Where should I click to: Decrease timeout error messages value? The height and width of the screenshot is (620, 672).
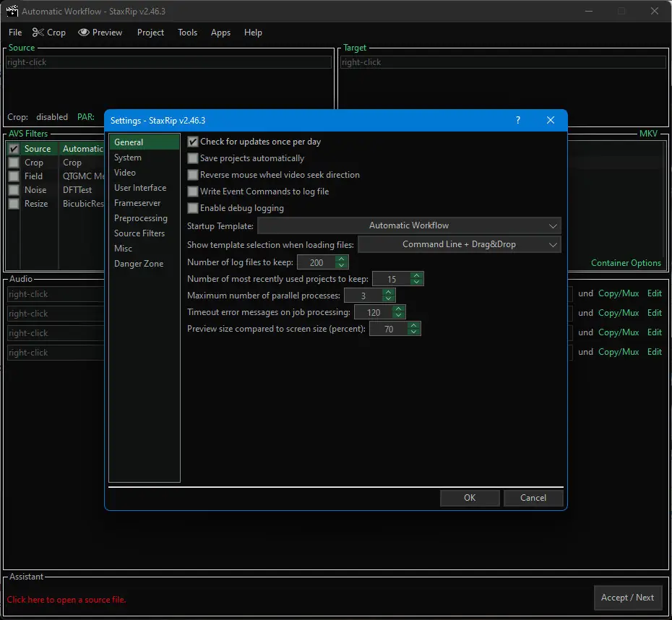(398, 315)
